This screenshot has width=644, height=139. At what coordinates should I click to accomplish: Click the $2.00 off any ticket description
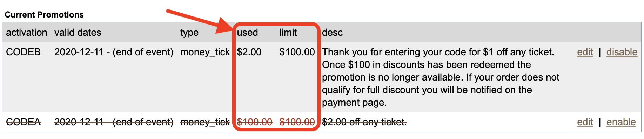364,122
